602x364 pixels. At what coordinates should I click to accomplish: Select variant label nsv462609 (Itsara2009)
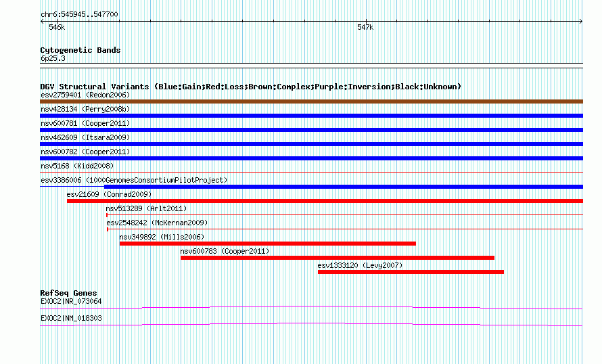point(85,137)
